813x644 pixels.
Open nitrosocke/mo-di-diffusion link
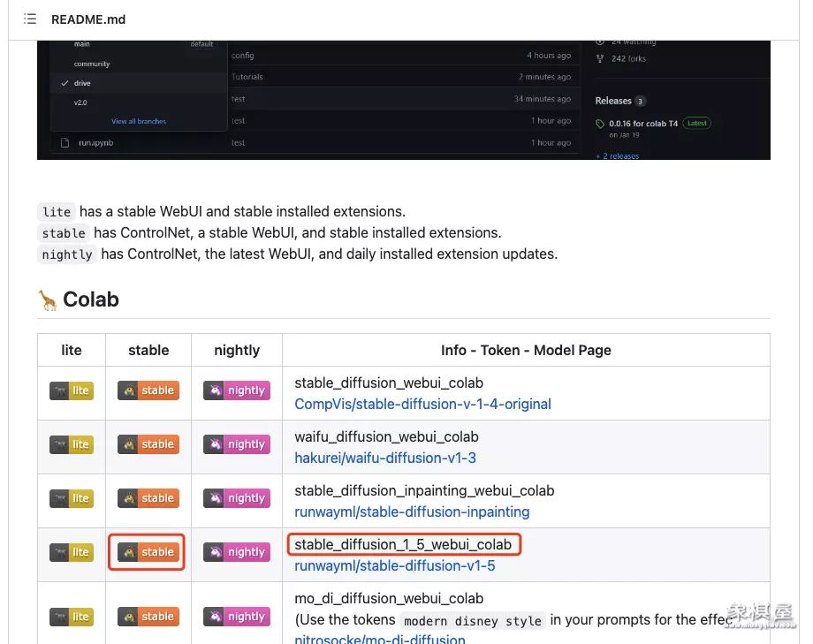379,639
